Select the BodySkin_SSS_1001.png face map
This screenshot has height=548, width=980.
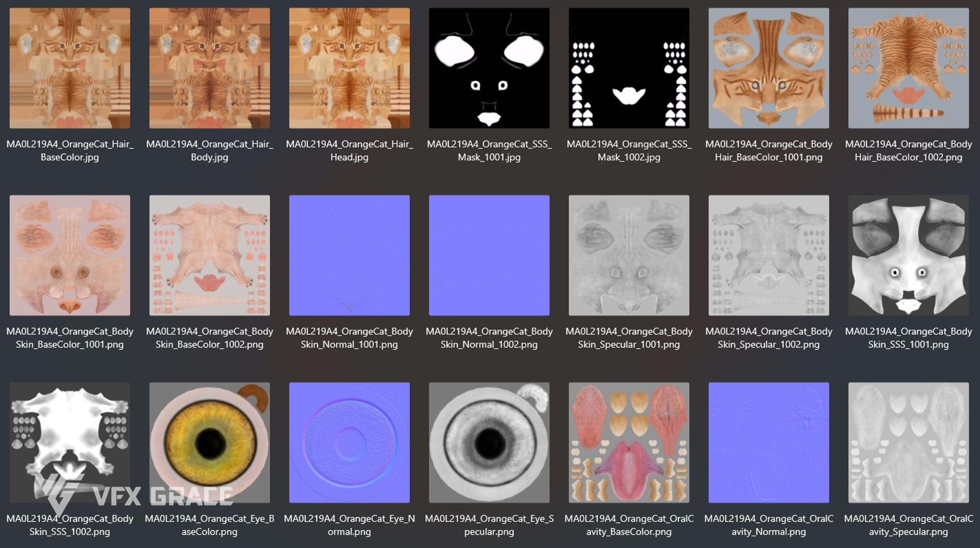coord(909,255)
